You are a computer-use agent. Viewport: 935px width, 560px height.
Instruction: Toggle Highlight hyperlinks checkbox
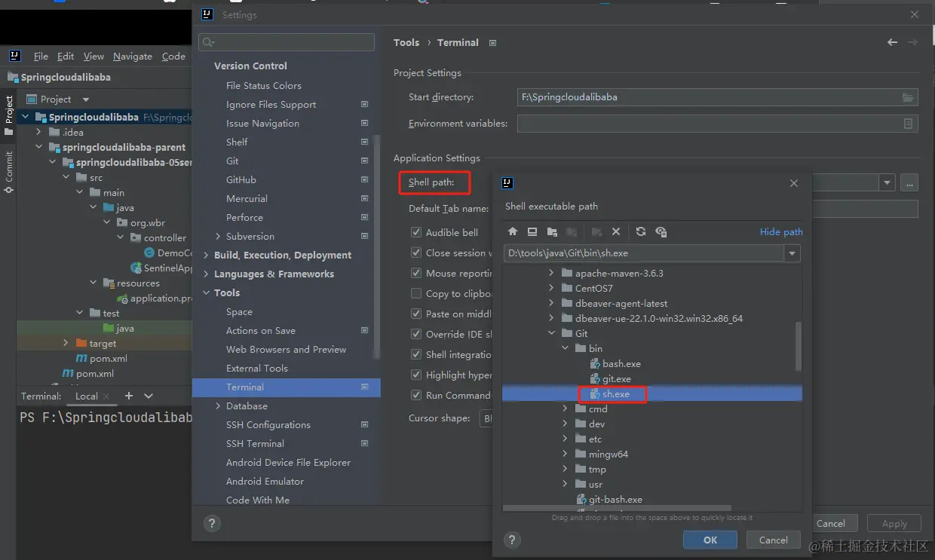click(416, 375)
